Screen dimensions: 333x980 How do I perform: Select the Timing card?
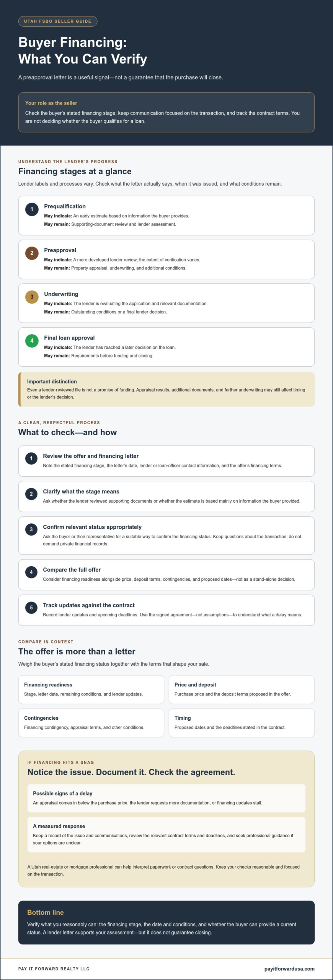242,723
